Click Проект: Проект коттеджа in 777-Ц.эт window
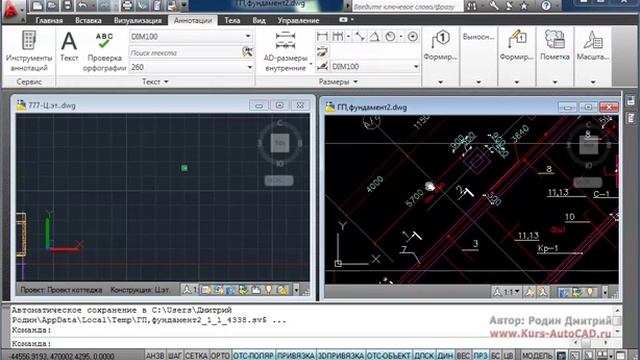 point(61,290)
